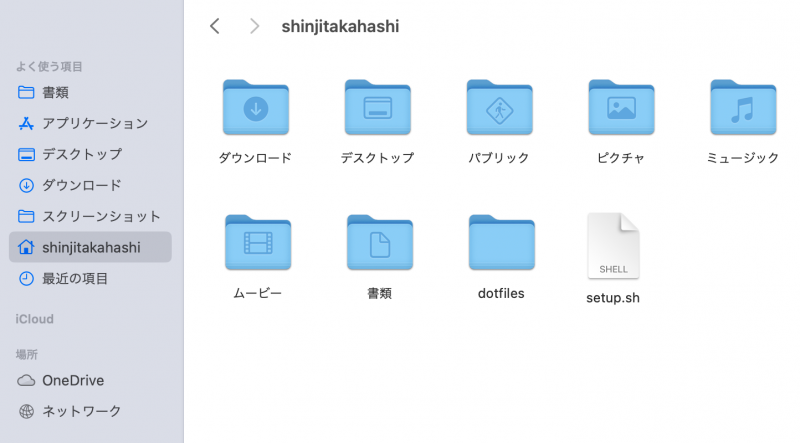This screenshot has width=800, height=443.
Task: Select the dotfiles folder
Action: pyautogui.click(x=501, y=243)
